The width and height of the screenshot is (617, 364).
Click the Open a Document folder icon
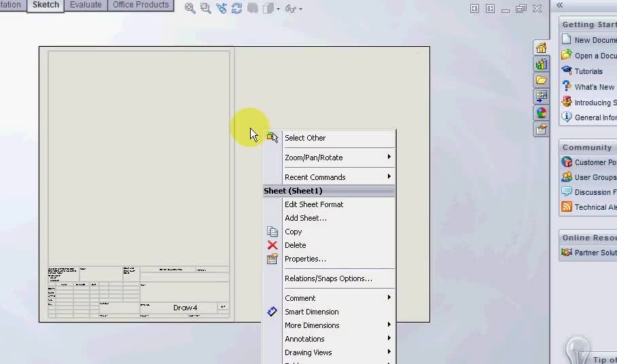pos(567,54)
